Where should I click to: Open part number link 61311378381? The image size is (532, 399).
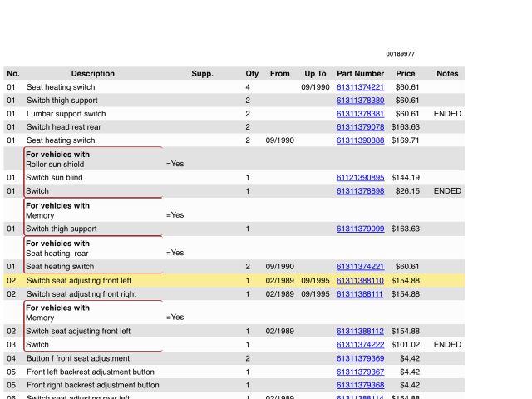pyautogui.click(x=360, y=114)
